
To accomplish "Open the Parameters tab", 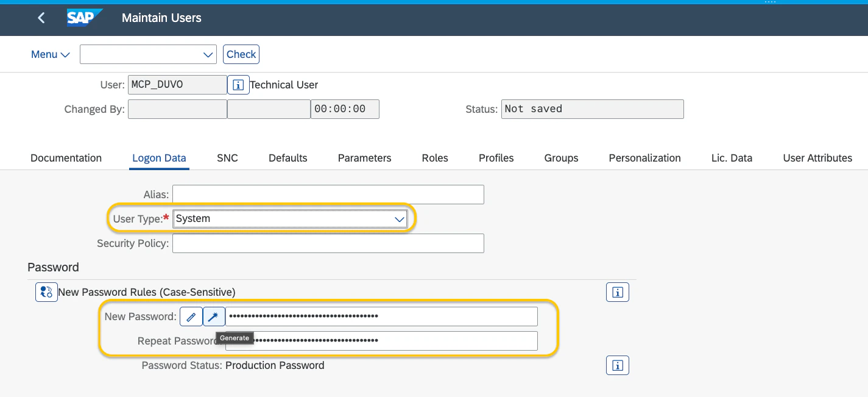I will 364,158.
